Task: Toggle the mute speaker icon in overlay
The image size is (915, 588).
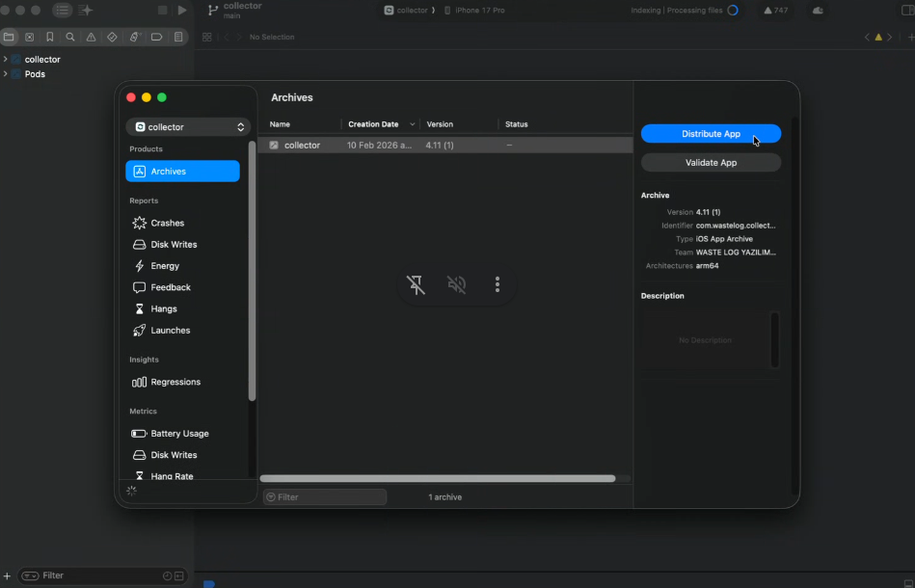Action: point(457,284)
